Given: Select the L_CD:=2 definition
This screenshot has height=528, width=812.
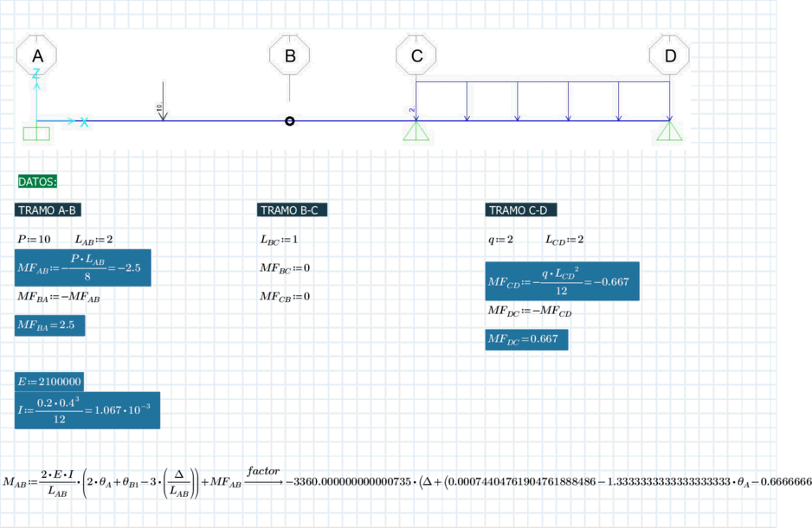Looking at the screenshot, I should (564, 240).
